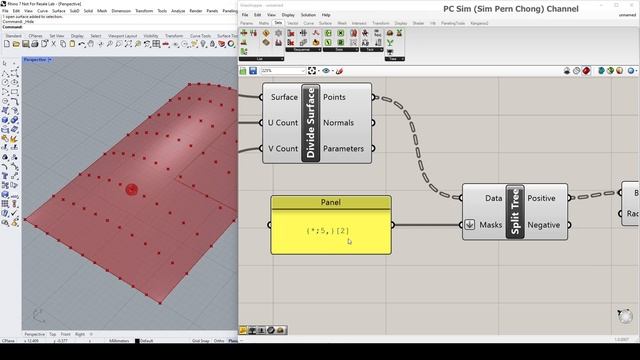Click the first icon in Grasshopper bottom-left widget bar
Screen dimensions: 640x360
tap(243, 330)
